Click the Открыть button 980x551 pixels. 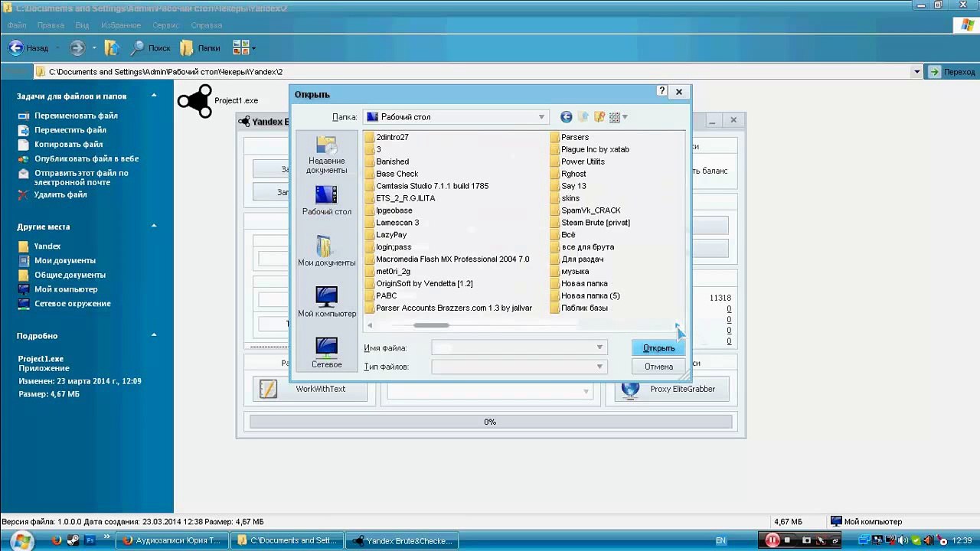tap(658, 347)
